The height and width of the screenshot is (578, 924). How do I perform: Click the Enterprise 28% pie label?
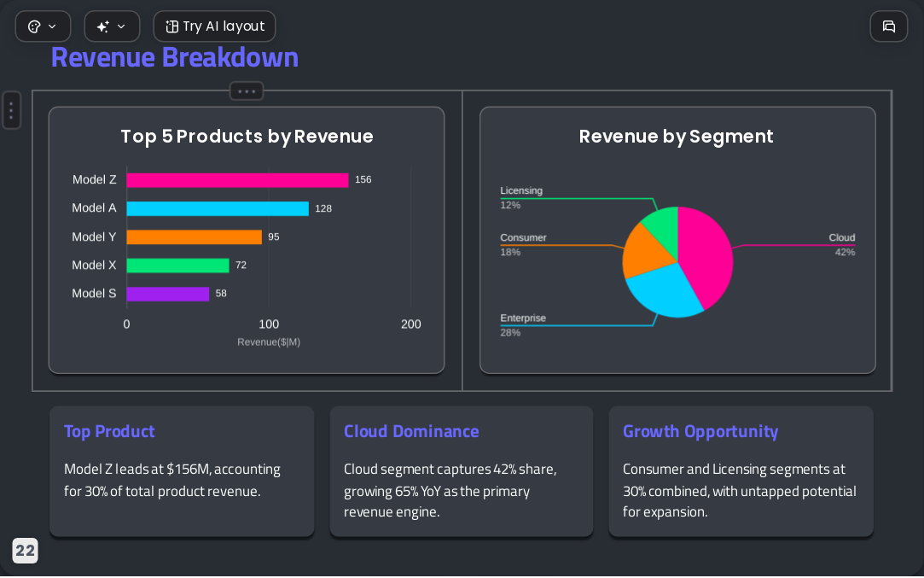[x=523, y=325]
